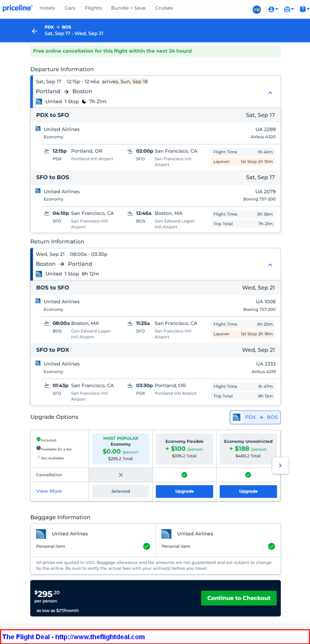Open the My Trips briefcase menu

pos(289,9)
